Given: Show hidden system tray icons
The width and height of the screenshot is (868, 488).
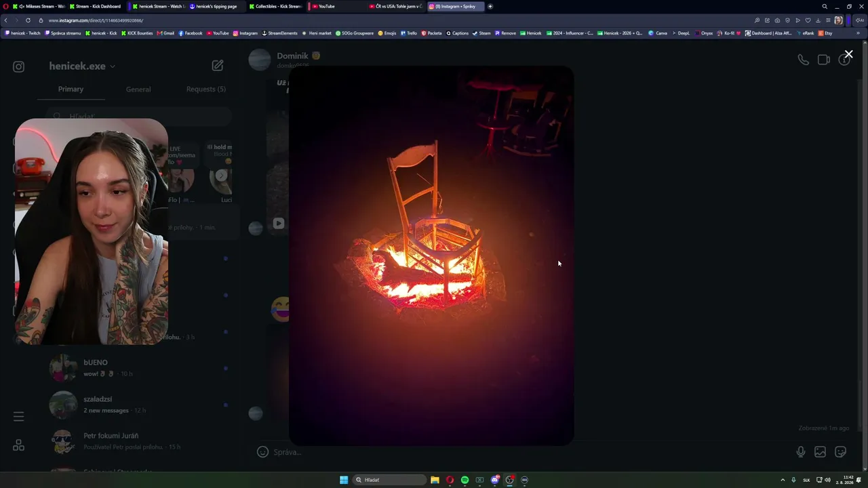Looking at the screenshot, I should 783,480.
